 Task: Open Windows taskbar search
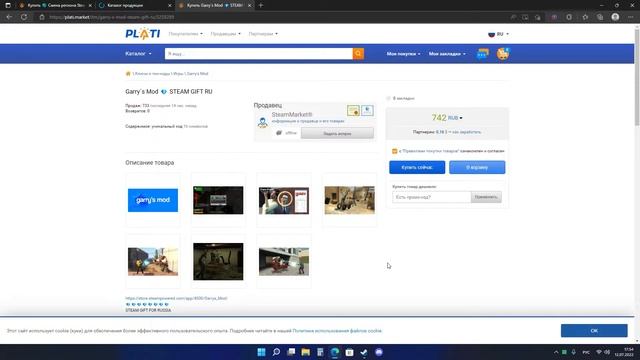[276, 352]
